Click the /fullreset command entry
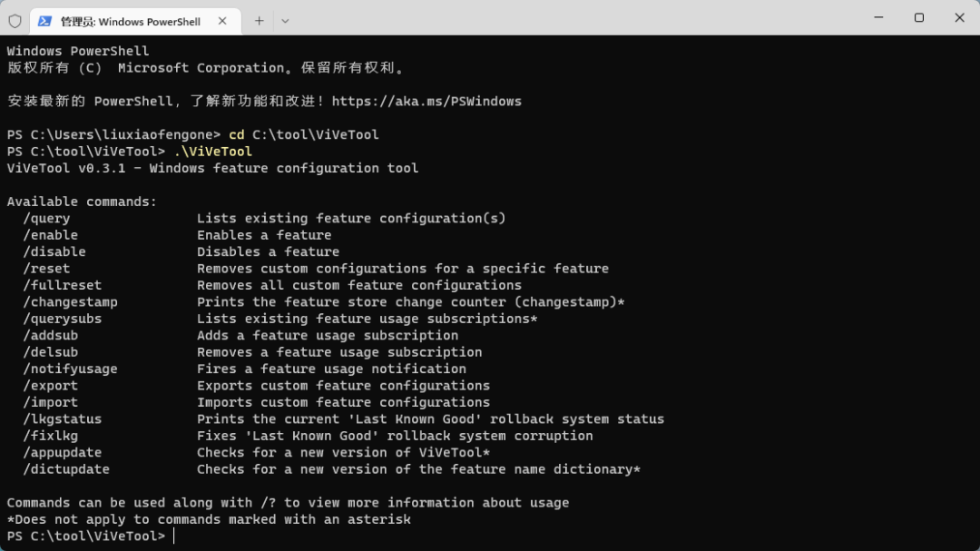 (62, 285)
